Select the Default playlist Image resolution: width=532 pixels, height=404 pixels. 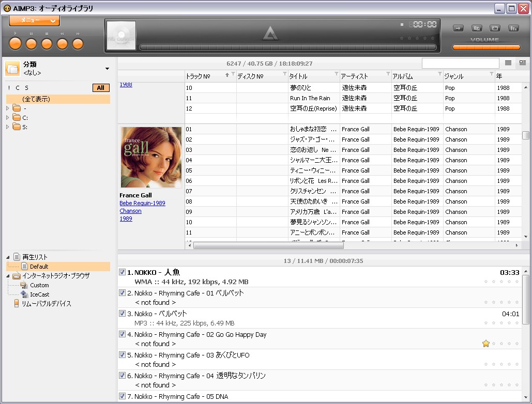[x=58, y=267]
